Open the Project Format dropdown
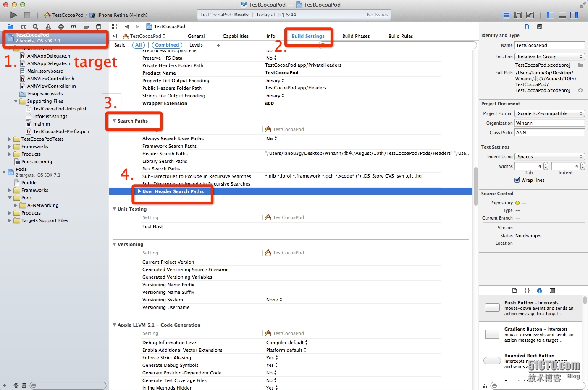This screenshot has height=390, width=588. [550, 113]
